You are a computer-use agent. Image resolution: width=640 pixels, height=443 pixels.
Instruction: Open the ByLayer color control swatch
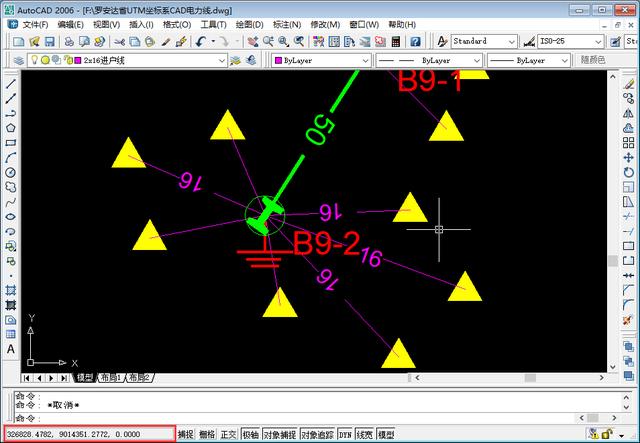click(x=320, y=60)
